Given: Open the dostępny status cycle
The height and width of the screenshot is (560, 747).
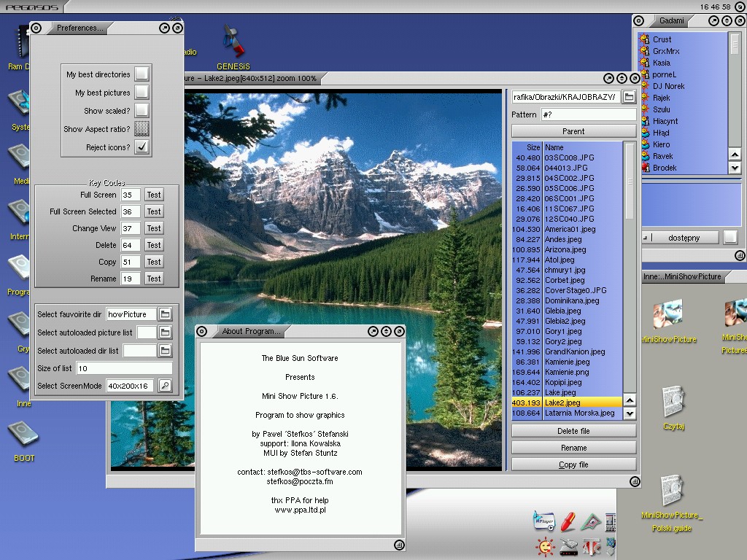Looking at the screenshot, I should (681, 237).
